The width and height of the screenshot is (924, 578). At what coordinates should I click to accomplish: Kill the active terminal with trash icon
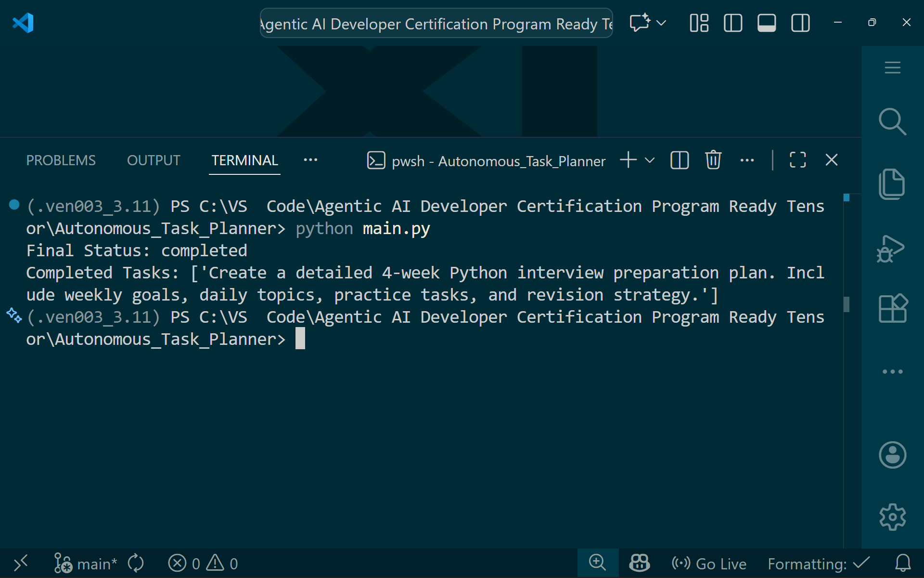(x=713, y=160)
